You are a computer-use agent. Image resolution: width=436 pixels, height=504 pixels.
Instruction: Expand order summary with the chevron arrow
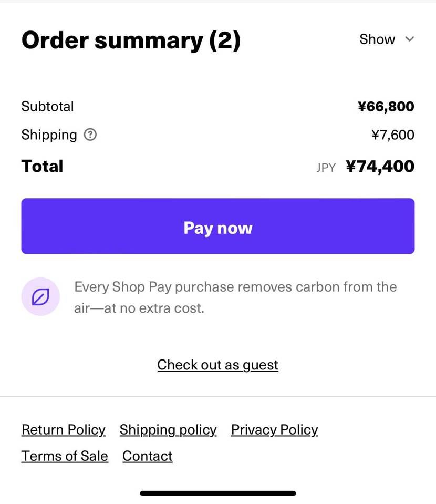pyautogui.click(x=410, y=39)
